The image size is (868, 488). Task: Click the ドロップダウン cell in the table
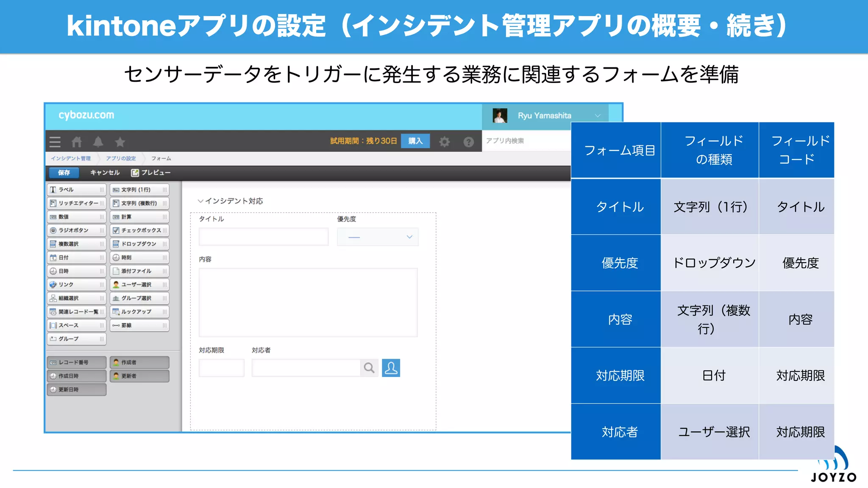pyautogui.click(x=709, y=263)
